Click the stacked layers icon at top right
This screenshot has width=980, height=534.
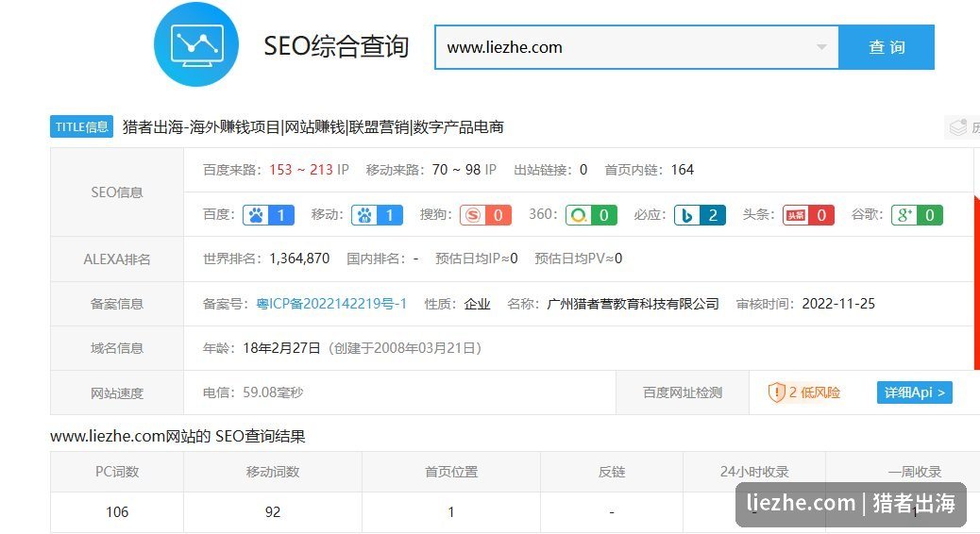[958, 127]
